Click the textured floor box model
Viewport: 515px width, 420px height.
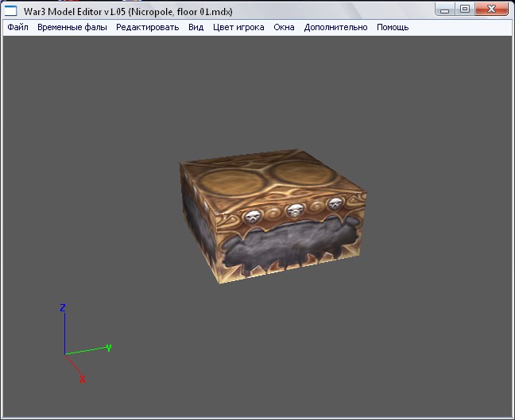point(273,216)
